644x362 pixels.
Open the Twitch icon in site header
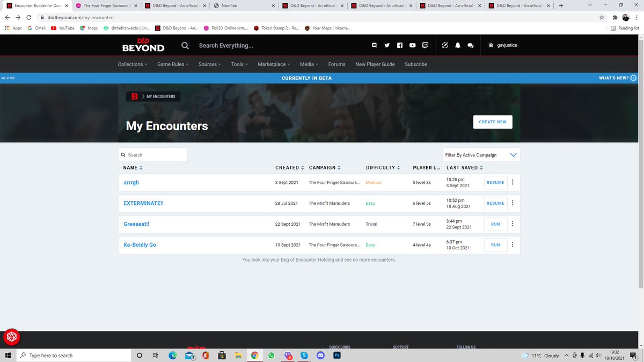tap(425, 46)
